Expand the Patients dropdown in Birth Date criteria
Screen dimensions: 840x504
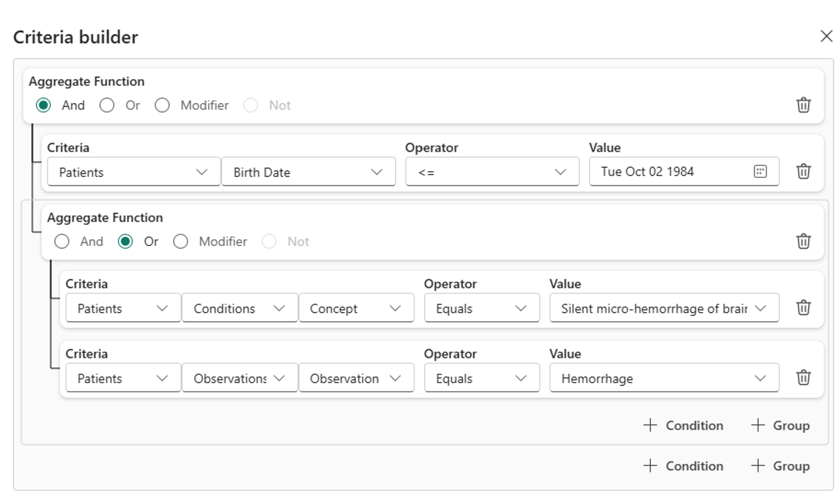130,173
